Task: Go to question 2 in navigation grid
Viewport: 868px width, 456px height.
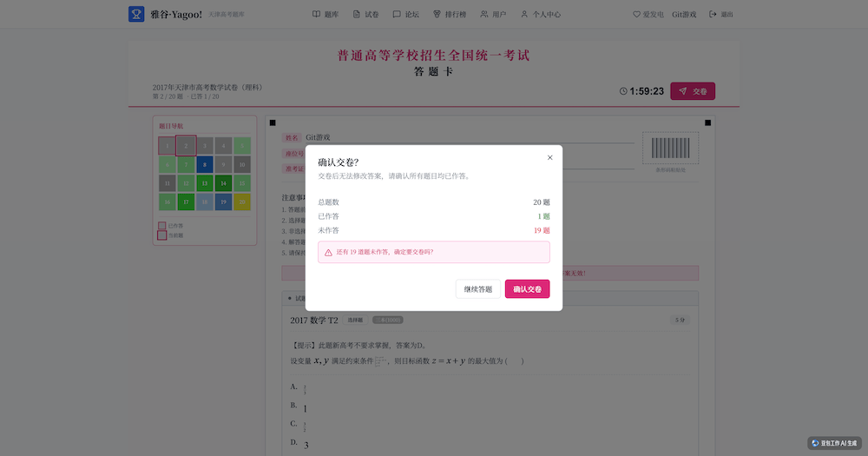Action: tap(186, 146)
